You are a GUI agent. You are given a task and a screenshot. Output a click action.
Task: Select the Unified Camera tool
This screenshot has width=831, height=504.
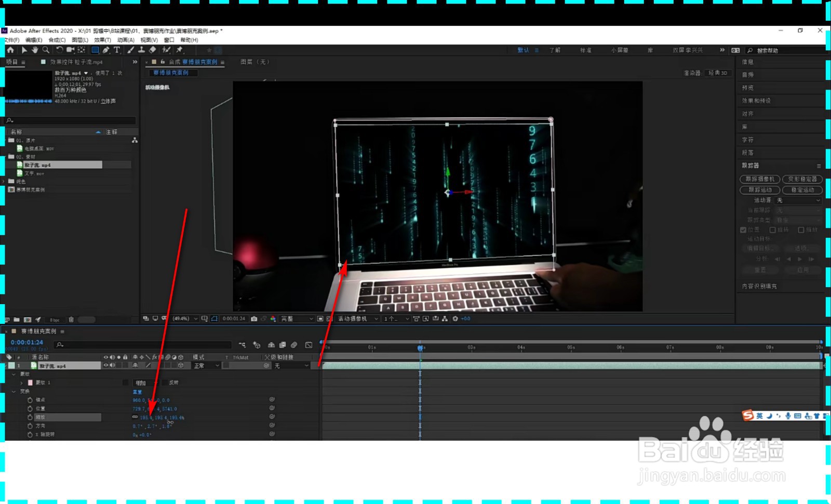[x=70, y=50]
